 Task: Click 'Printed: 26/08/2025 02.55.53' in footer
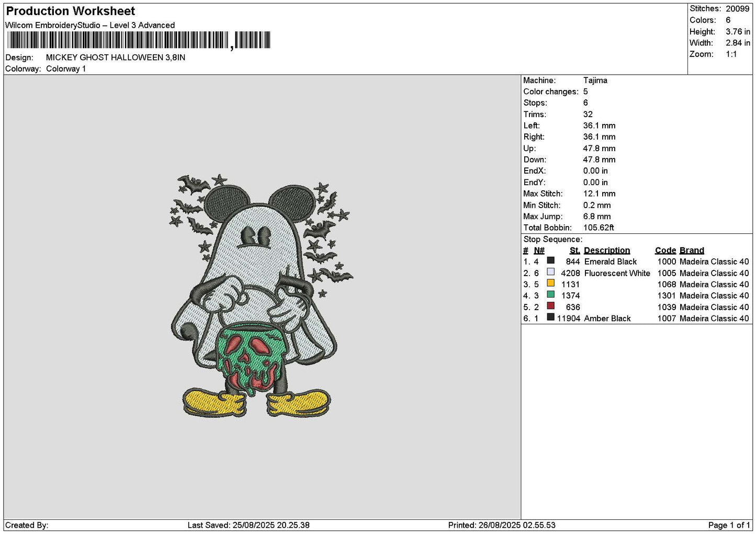click(x=502, y=525)
